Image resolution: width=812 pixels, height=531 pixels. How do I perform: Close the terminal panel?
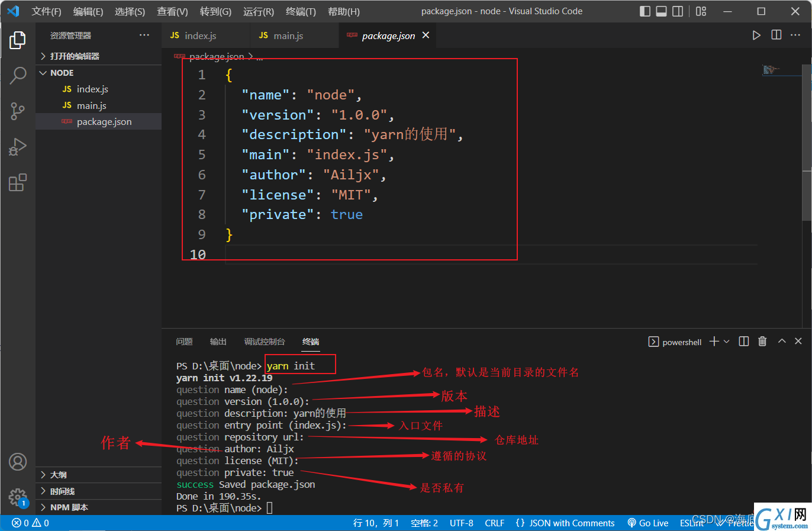pyautogui.click(x=798, y=342)
